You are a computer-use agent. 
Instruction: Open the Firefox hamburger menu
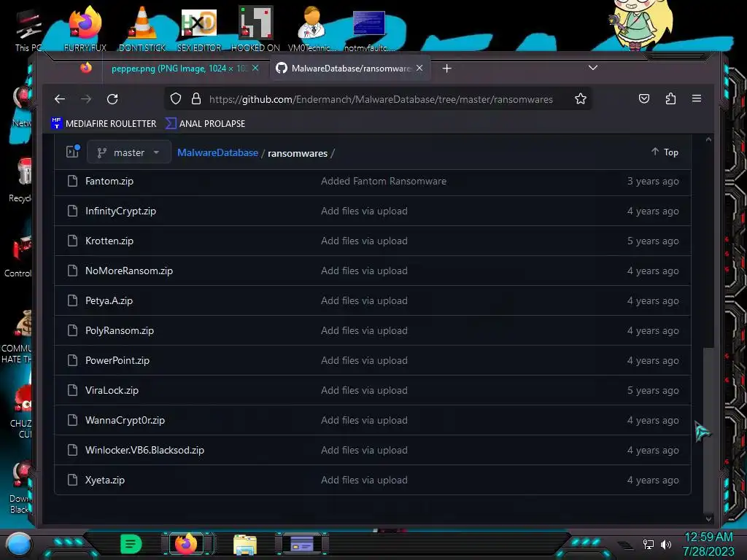(x=697, y=98)
